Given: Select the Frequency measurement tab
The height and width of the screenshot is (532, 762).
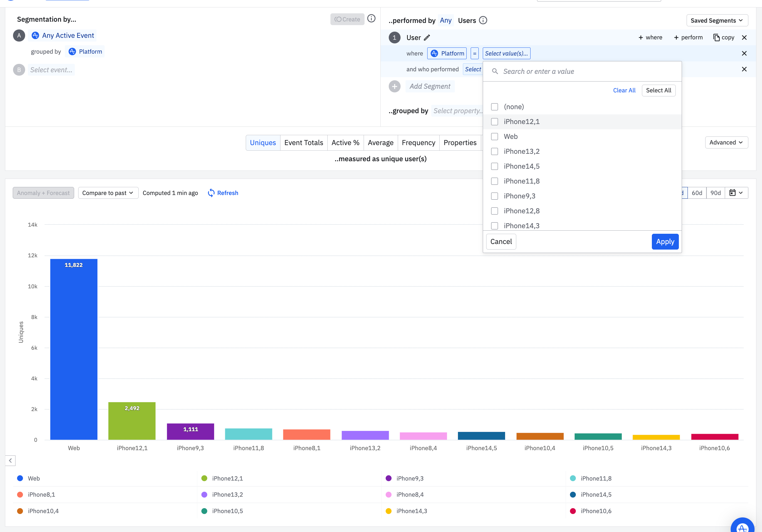Looking at the screenshot, I should tap(418, 143).
